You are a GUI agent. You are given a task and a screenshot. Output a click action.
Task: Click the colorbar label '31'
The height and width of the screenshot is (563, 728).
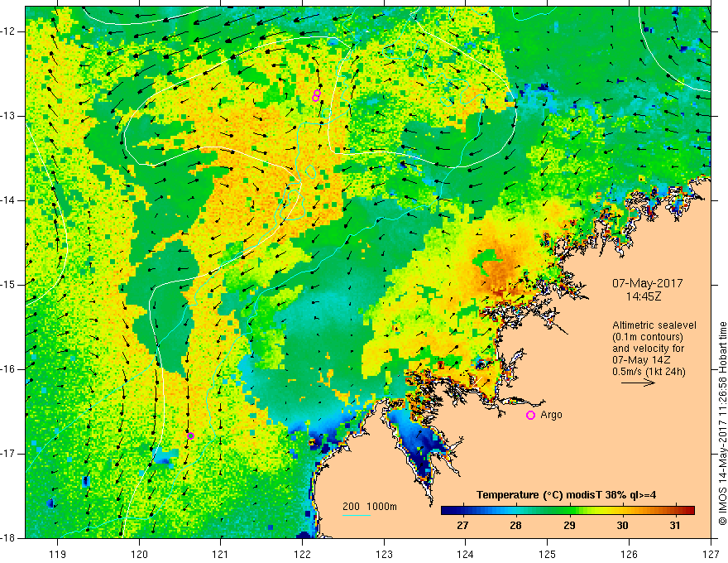[675, 526]
